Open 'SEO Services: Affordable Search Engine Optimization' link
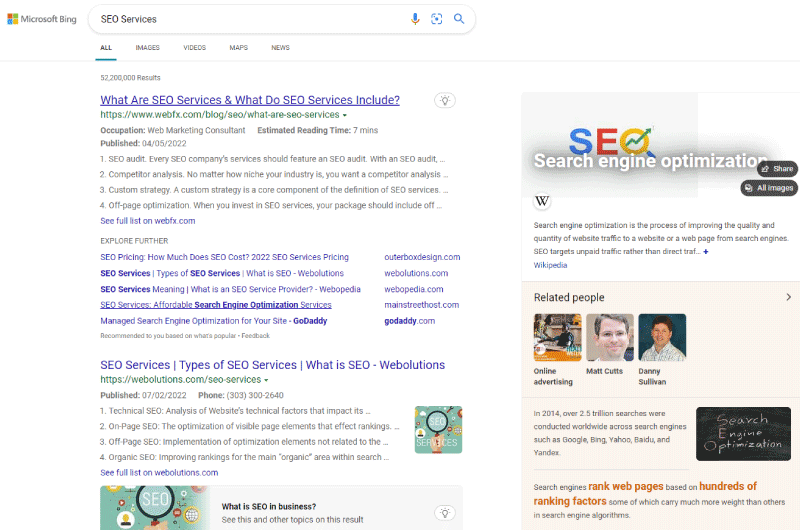800x530 pixels. coord(216,305)
